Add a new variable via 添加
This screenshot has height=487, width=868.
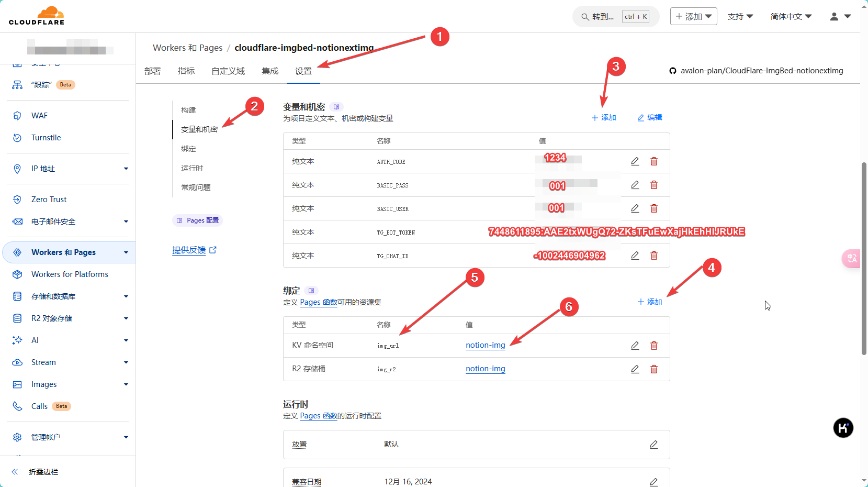[x=604, y=118]
